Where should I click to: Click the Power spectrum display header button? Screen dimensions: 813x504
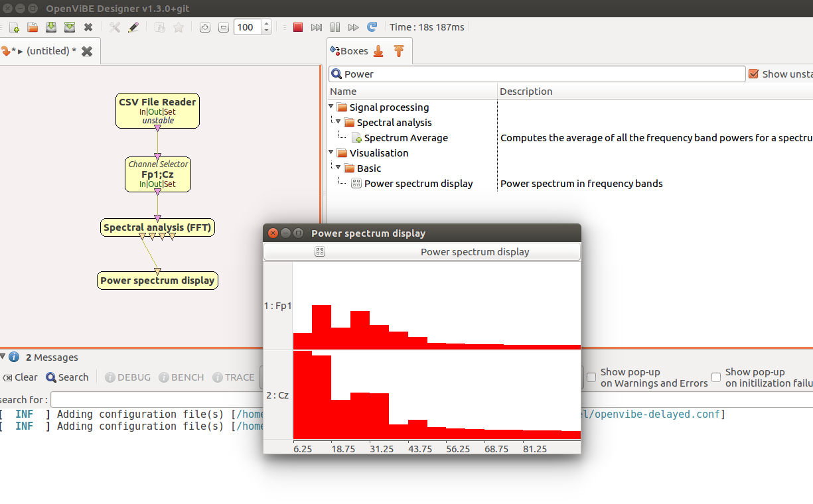[x=422, y=252]
